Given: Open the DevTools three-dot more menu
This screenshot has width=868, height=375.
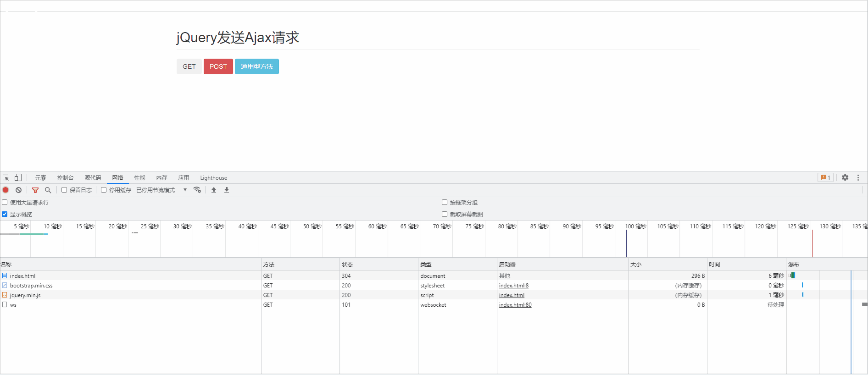Looking at the screenshot, I should [858, 178].
